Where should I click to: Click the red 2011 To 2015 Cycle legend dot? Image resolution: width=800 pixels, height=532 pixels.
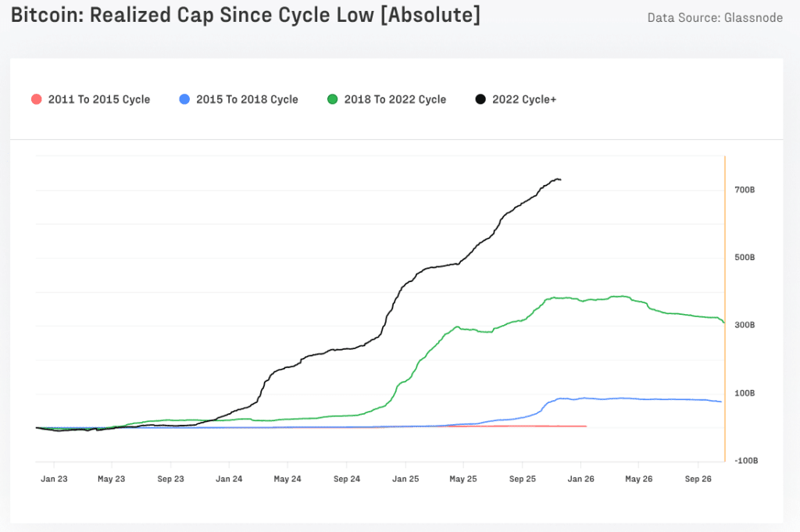tap(36, 99)
